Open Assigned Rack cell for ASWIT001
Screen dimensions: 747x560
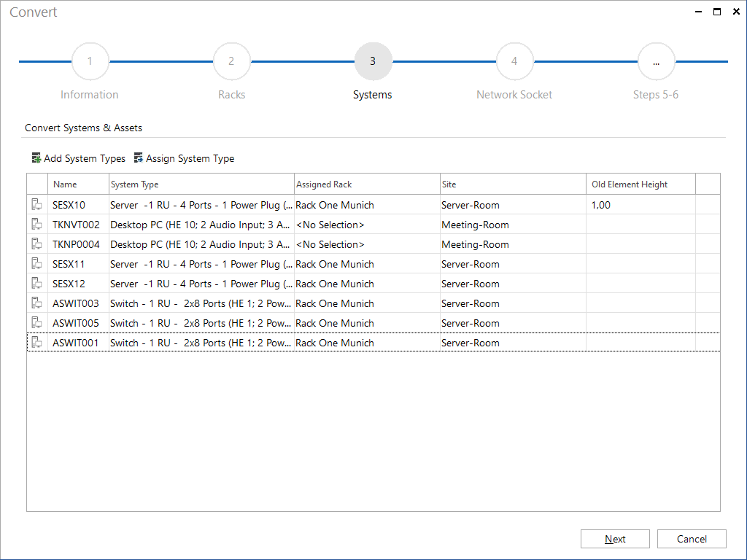click(368, 343)
